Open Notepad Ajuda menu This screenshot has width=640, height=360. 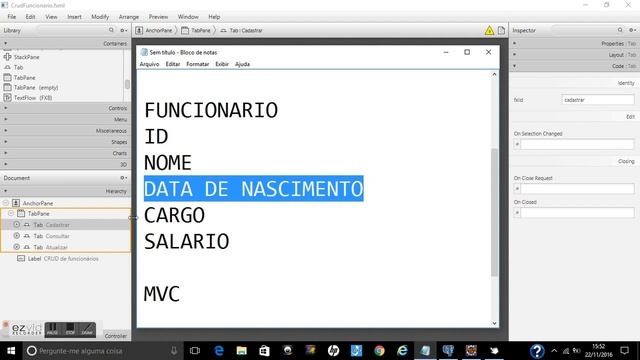coord(242,64)
